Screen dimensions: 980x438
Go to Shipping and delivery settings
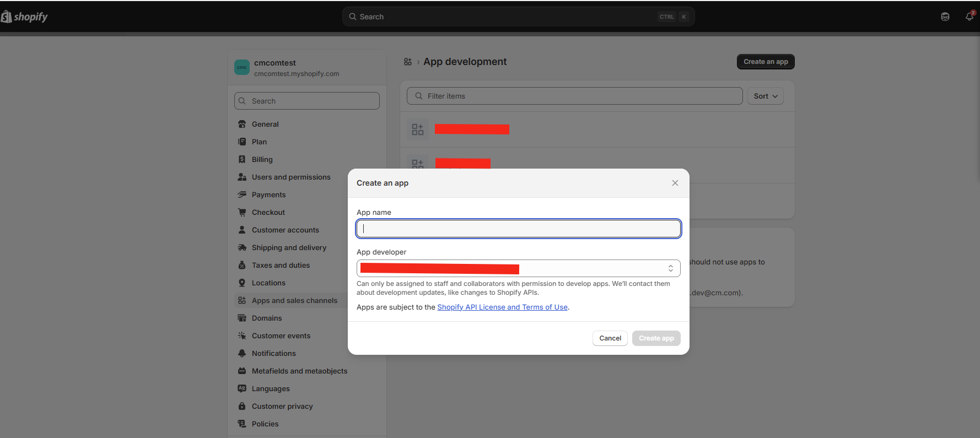[x=289, y=247]
